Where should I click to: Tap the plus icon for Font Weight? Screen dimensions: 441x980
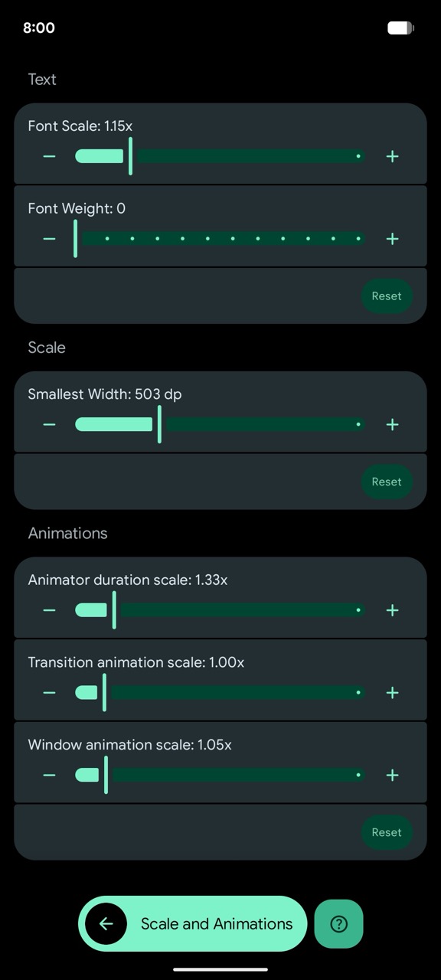click(391, 238)
